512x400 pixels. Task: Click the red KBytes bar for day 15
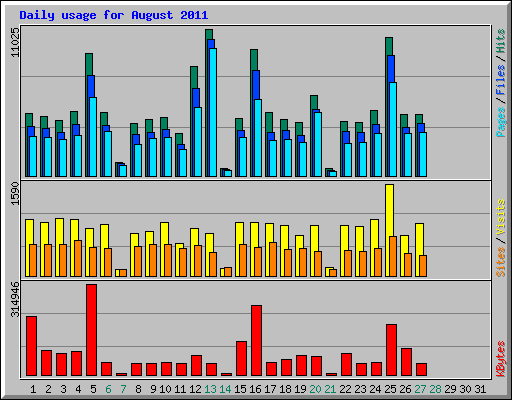coord(242,358)
